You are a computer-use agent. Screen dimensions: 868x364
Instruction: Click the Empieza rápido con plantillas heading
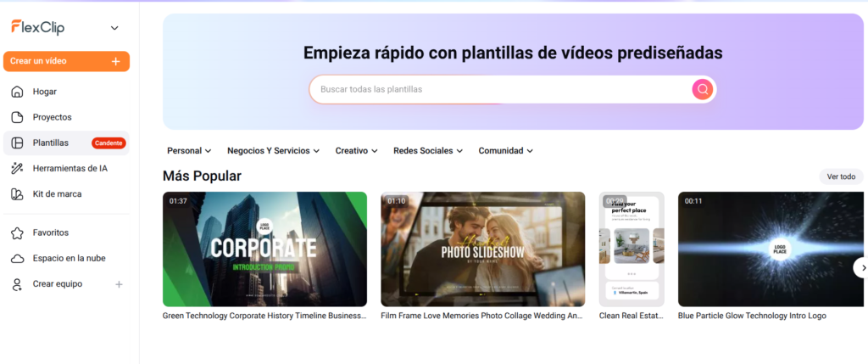[x=513, y=53]
